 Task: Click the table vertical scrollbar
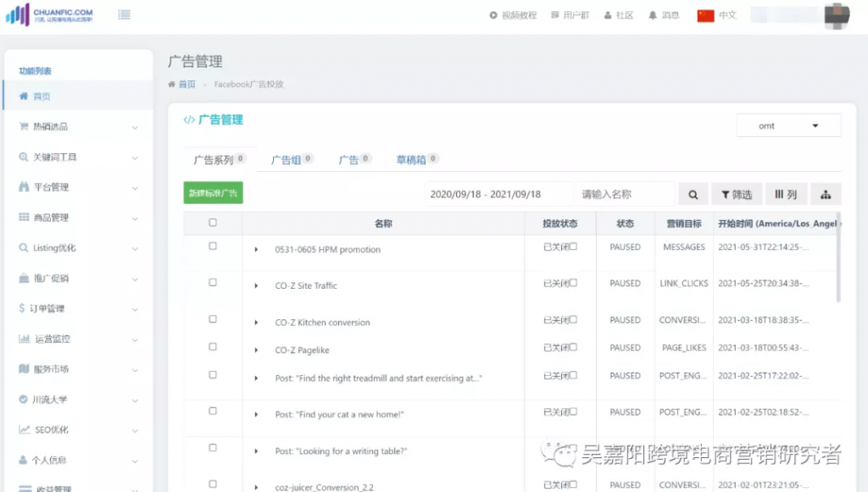click(838, 257)
